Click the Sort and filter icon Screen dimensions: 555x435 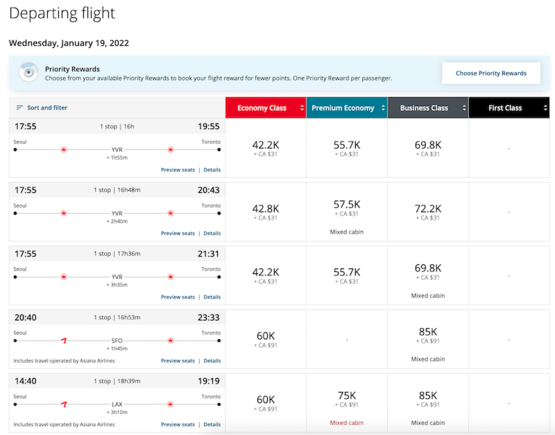(20, 108)
